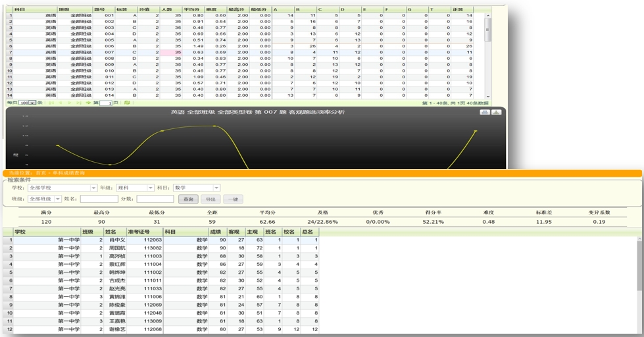The image size is (644, 337).
Task: Sort by 题号 column header in item table
Action: tap(104, 9)
